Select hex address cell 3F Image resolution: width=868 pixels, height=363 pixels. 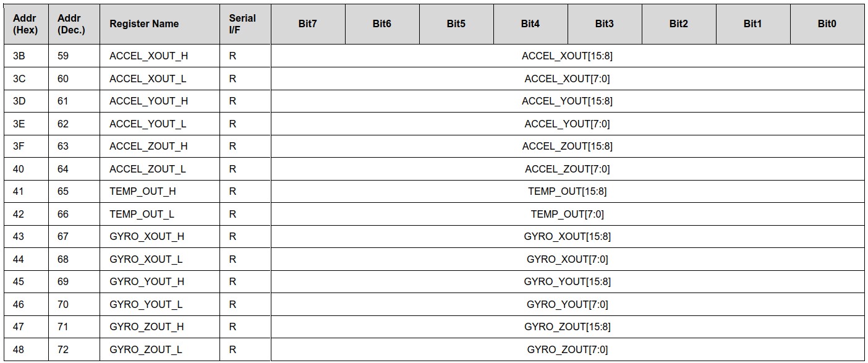19,146
